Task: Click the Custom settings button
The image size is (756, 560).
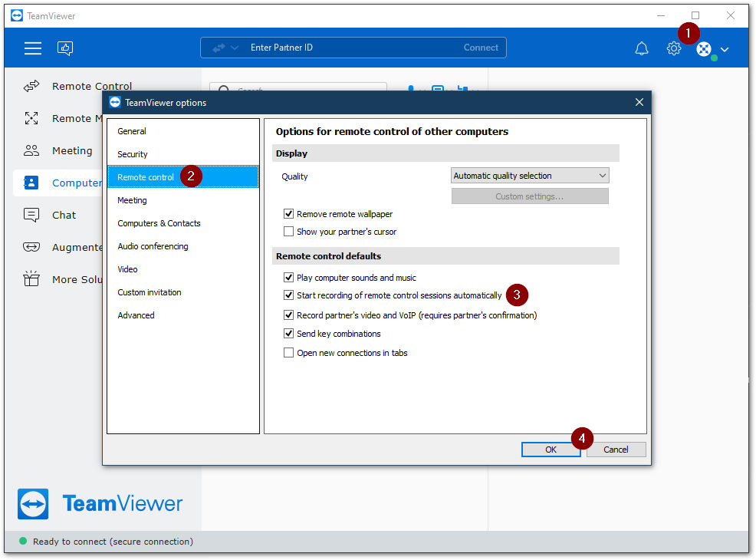Action: pyautogui.click(x=530, y=196)
